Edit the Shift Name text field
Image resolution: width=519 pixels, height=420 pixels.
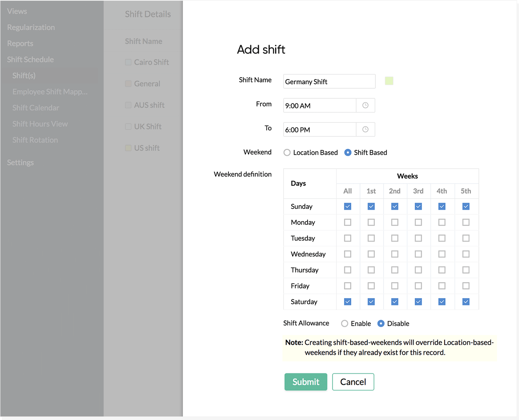329,82
